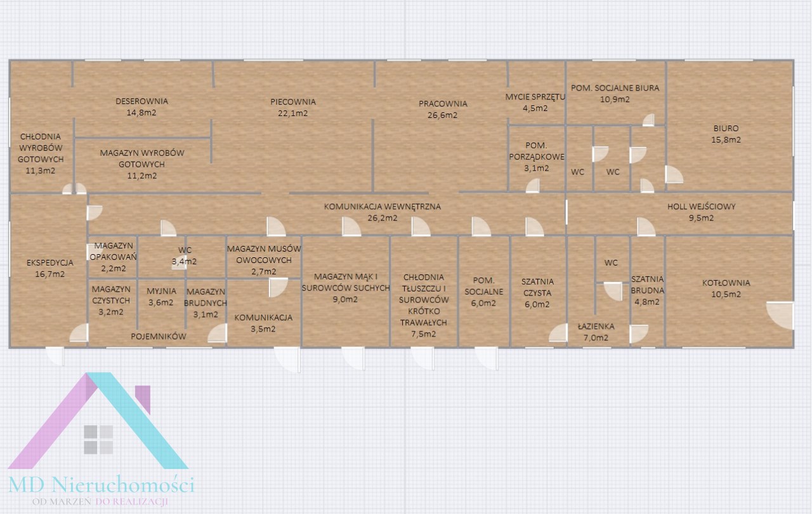Click the door icon in Pom. Porządkowe
Image resolution: width=812 pixels, height=514 pixels.
(x=533, y=185)
